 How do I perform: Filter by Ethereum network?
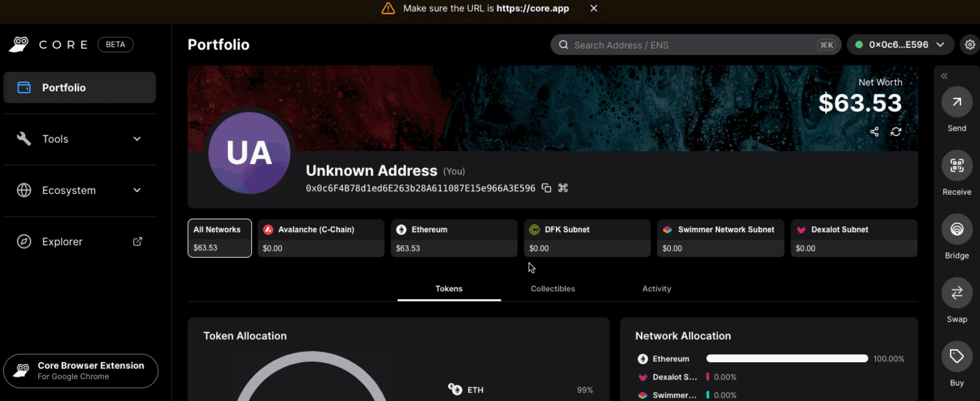coord(454,238)
